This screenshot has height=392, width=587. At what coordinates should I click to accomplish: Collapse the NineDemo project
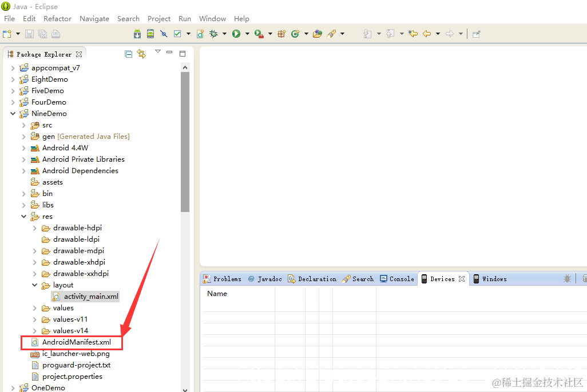tap(13, 113)
